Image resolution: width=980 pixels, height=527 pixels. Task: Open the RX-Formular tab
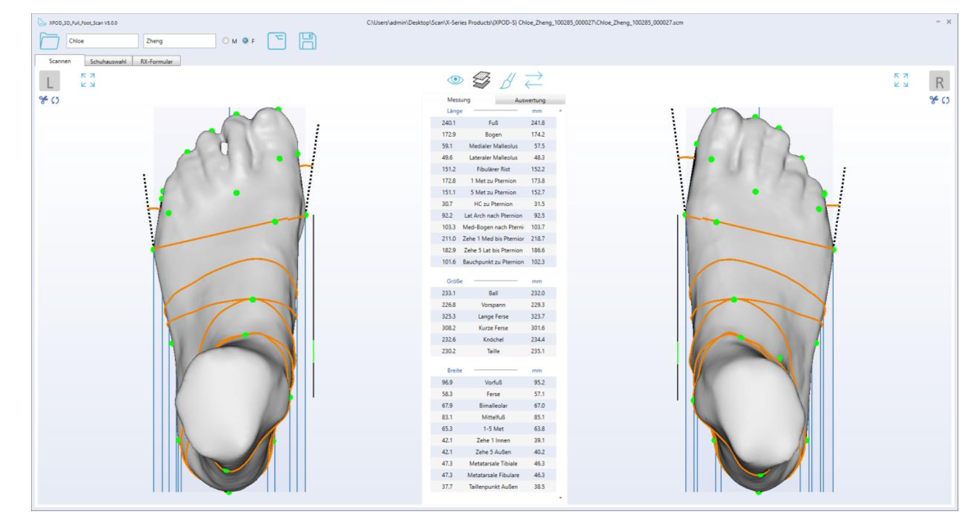tap(157, 61)
